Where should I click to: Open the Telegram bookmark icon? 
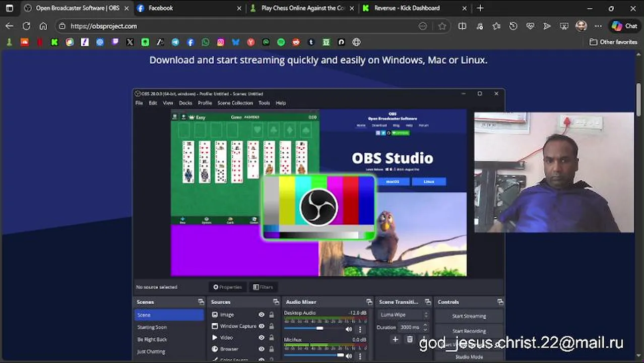tap(175, 42)
